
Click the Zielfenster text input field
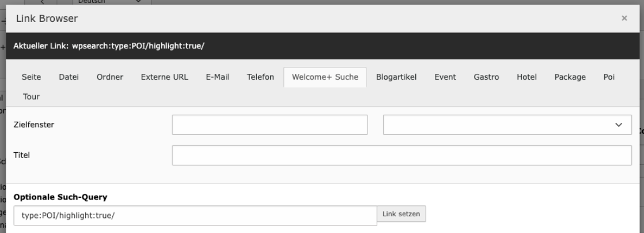point(270,125)
